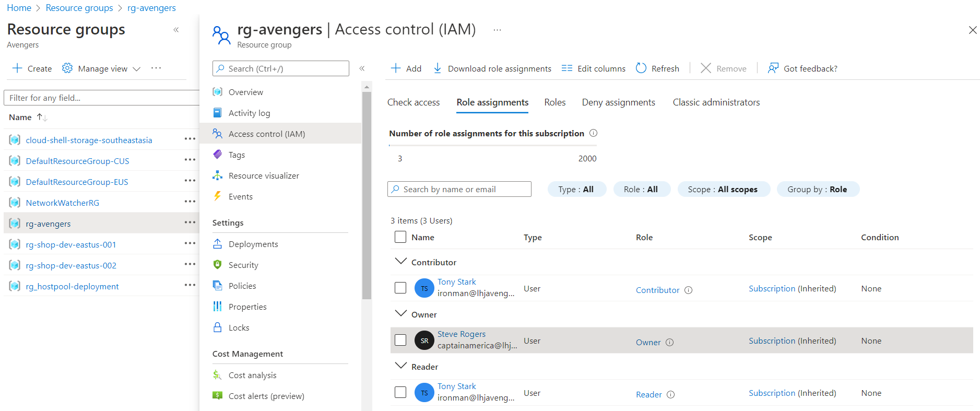Collapse the Contributor group

(x=401, y=261)
